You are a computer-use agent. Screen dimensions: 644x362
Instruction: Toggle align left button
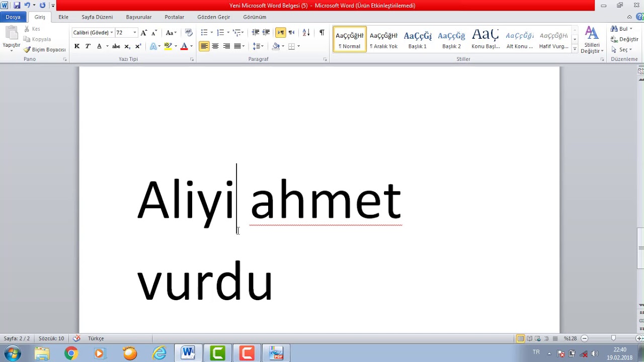204,46
